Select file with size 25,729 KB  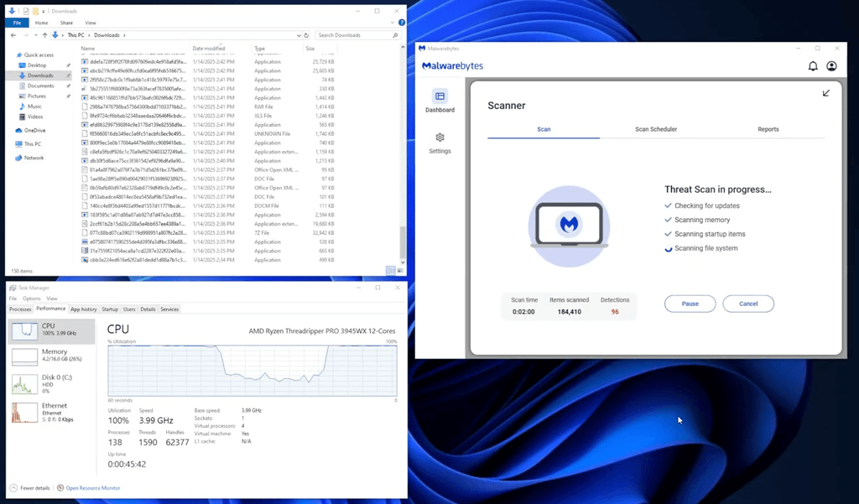[x=208, y=62]
